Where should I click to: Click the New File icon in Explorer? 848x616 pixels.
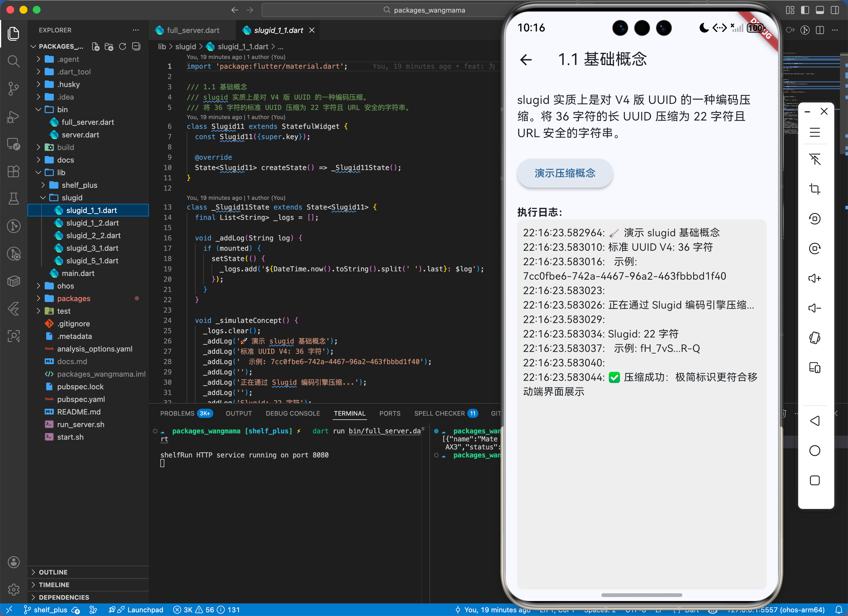point(95,46)
